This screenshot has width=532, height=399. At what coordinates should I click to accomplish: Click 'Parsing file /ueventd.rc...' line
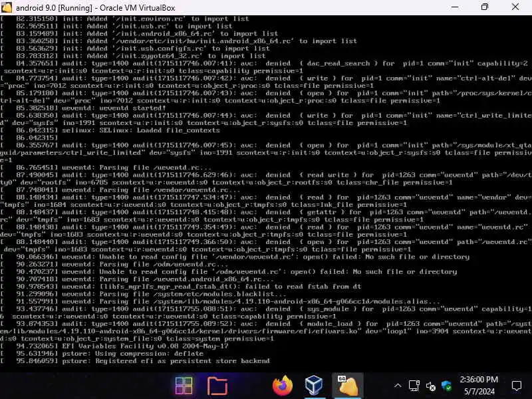[x=106, y=168]
